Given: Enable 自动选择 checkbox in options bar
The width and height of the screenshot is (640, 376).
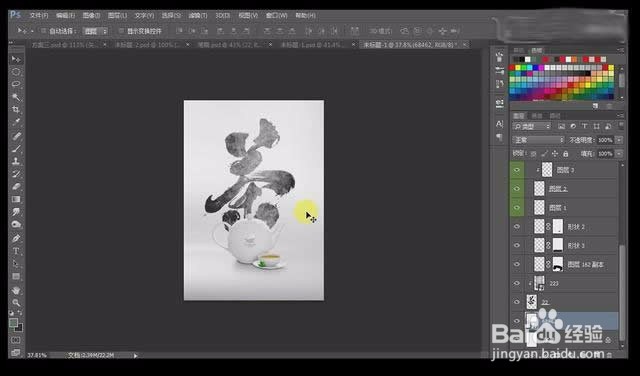Looking at the screenshot, I should click(x=43, y=31).
